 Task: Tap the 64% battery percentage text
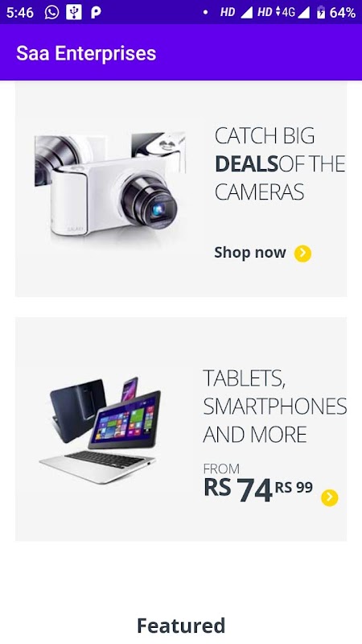tap(343, 13)
